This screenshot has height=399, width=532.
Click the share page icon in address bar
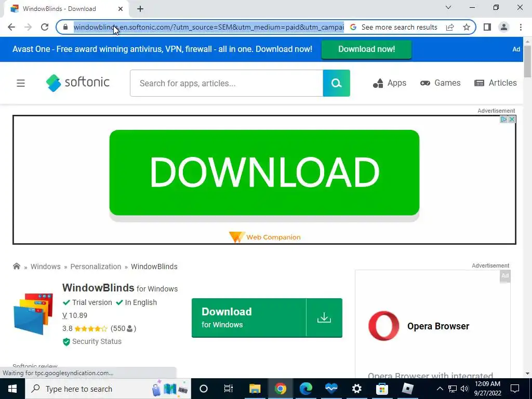[450, 27]
